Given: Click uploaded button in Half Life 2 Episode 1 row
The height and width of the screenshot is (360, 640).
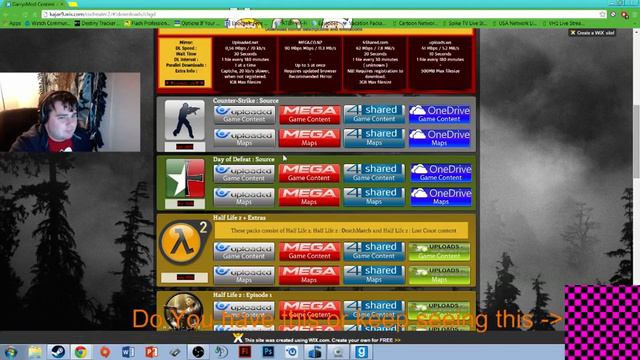Looking at the screenshot, I should tap(244, 310).
